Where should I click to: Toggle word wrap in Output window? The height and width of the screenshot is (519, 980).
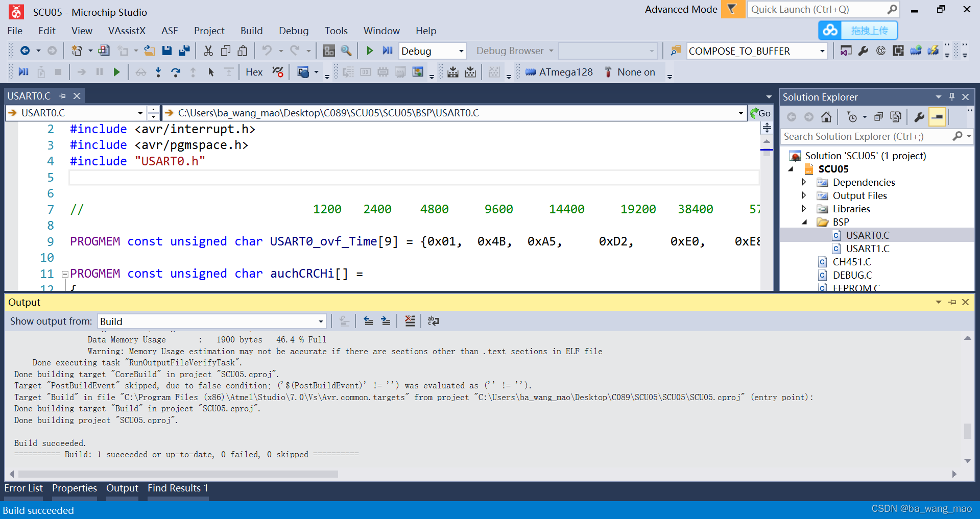pos(433,321)
